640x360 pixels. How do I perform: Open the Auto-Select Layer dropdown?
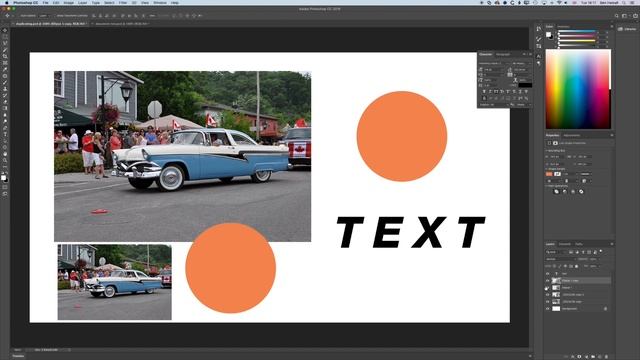click(x=43, y=16)
